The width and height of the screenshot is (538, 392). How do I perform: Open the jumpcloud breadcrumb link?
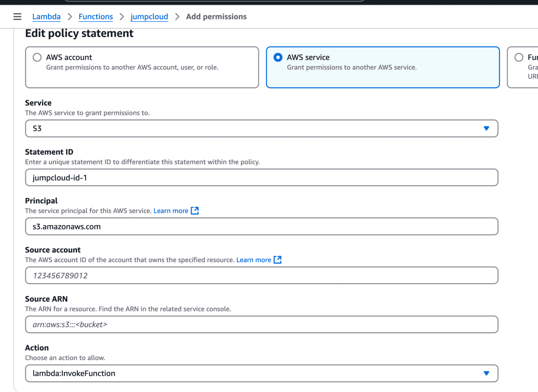(x=149, y=17)
